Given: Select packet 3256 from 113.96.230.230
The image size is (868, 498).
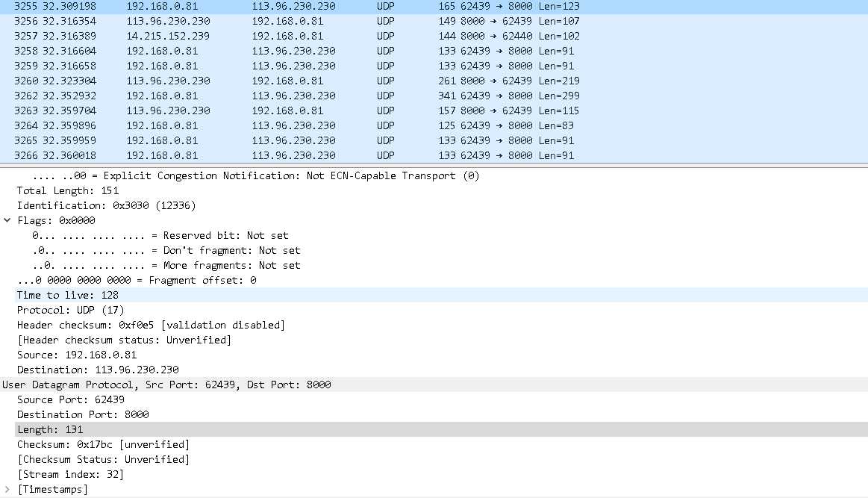Looking at the screenshot, I should pos(434,21).
